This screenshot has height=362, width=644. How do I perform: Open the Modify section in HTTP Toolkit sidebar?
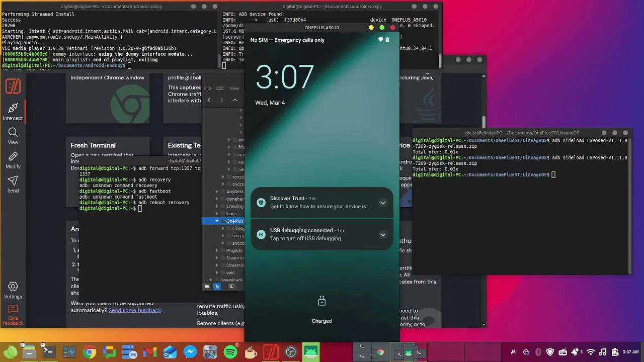(x=13, y=160)
